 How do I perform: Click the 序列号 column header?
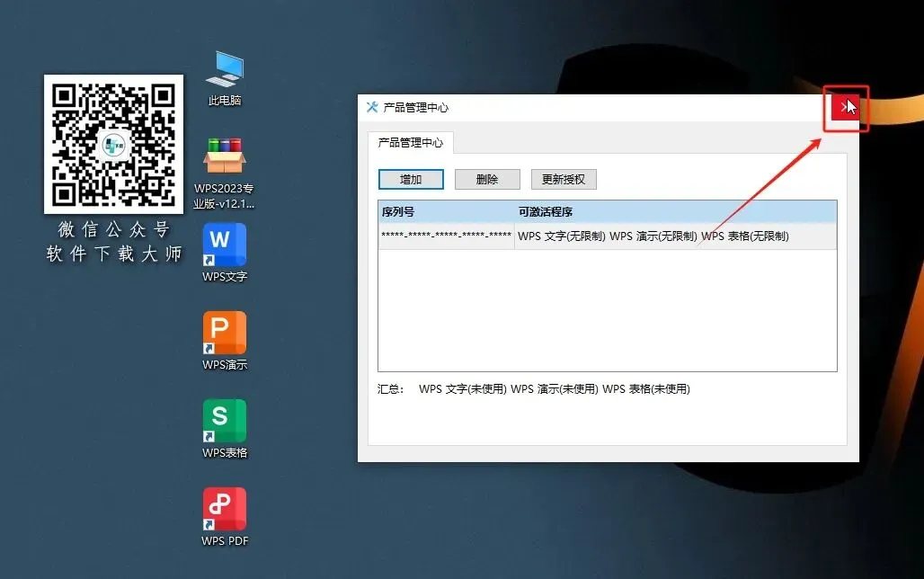(x=446, y=211)
